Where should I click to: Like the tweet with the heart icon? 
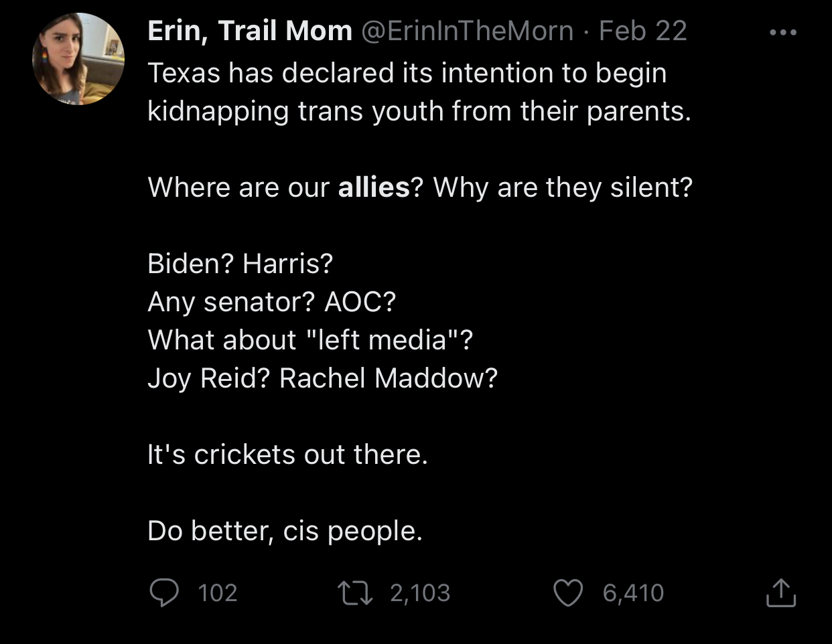(x=567, y=592)
